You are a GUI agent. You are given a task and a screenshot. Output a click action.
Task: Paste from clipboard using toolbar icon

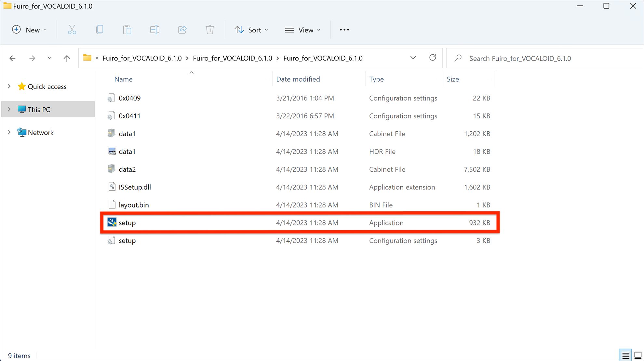point(127,30)
